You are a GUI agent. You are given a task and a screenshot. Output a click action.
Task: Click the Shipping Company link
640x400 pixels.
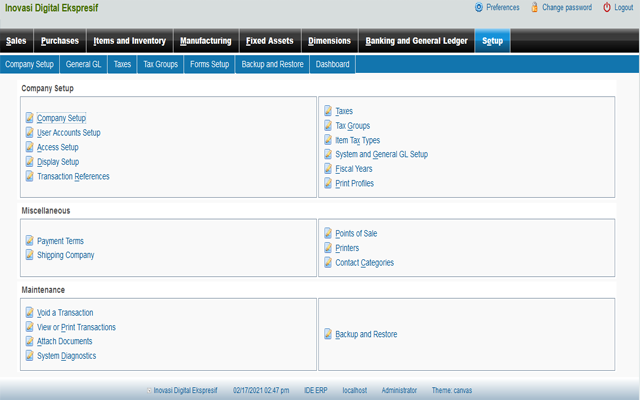[65, 255]
